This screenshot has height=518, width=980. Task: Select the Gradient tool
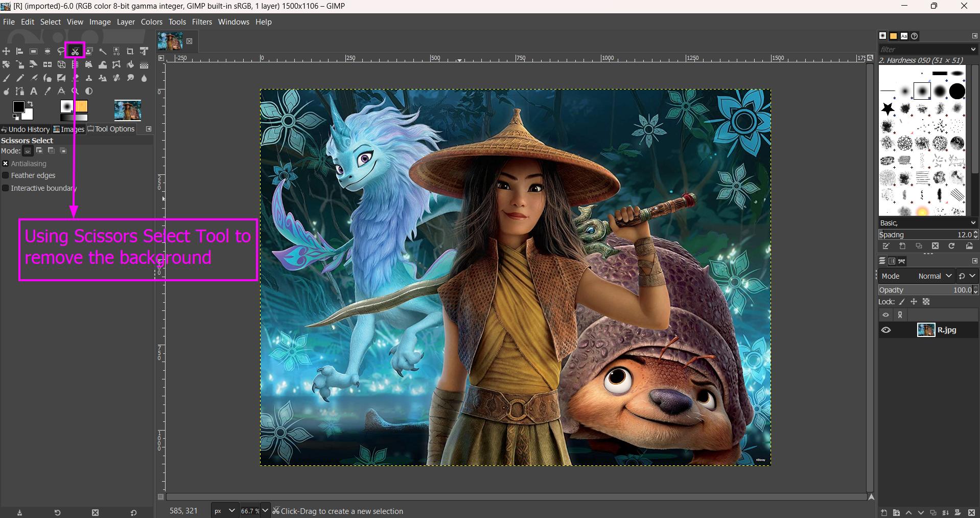click(144, 64)
